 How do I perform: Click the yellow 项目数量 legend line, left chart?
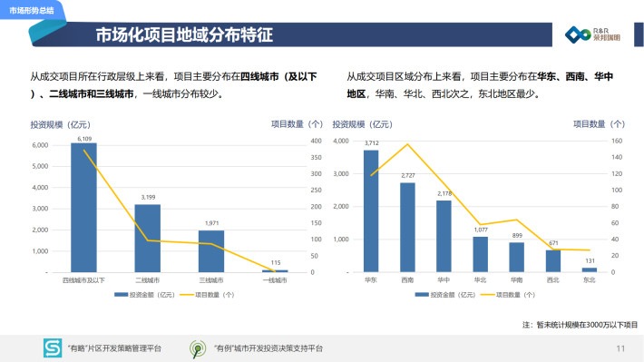187,295
